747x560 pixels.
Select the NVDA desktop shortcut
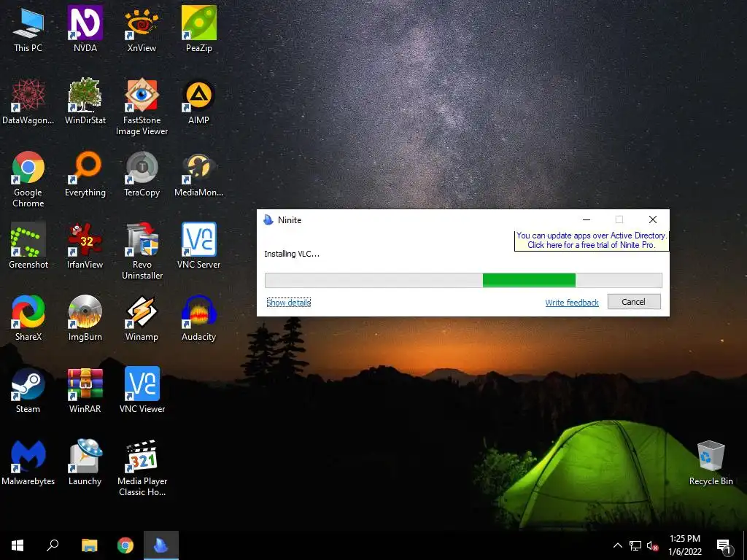(x=85, y=29)
